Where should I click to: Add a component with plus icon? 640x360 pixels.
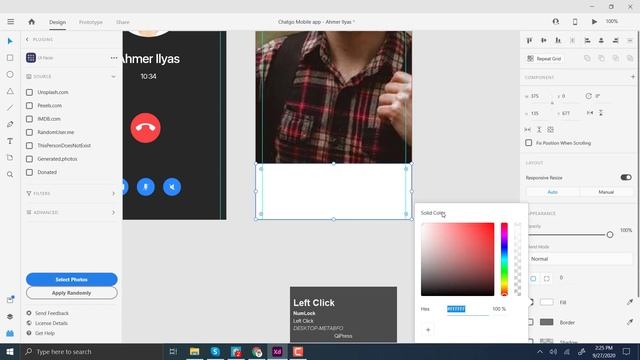pos(633,77)
